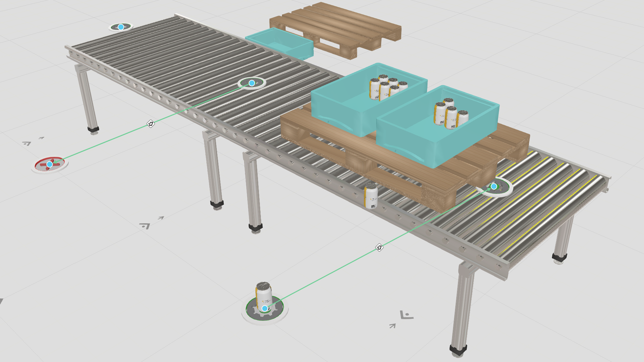
Task: Click the arrow badge on the lower green connection
Action: [x=379, y=247]
